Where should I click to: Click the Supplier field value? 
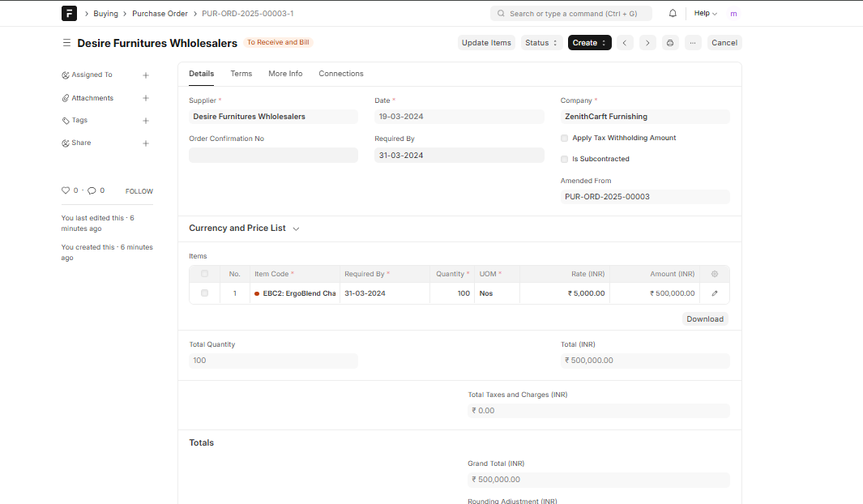pyautogui.click(x=273, y=117)
